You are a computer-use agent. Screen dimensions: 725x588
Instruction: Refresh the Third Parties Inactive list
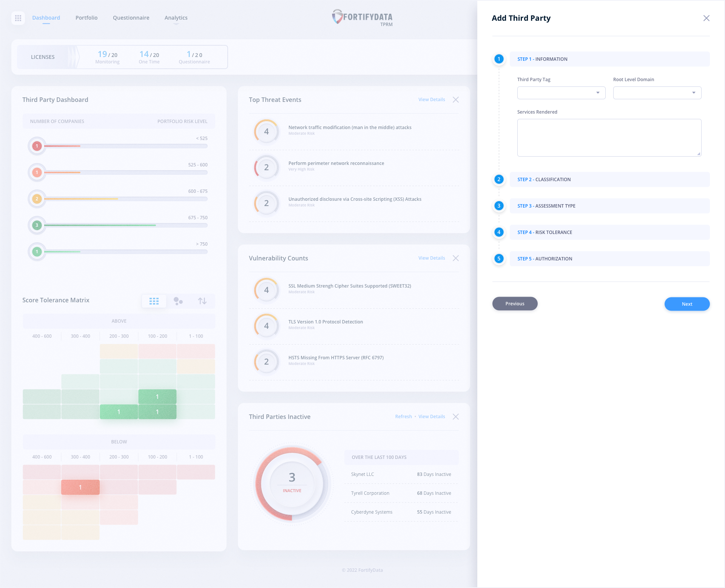(403, 417)
